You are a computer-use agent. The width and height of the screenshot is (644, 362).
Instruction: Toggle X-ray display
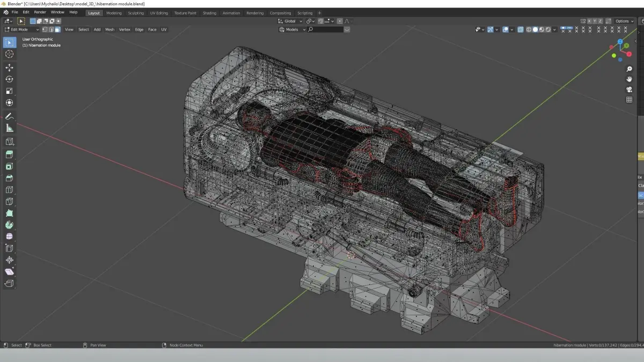(521, 29)
